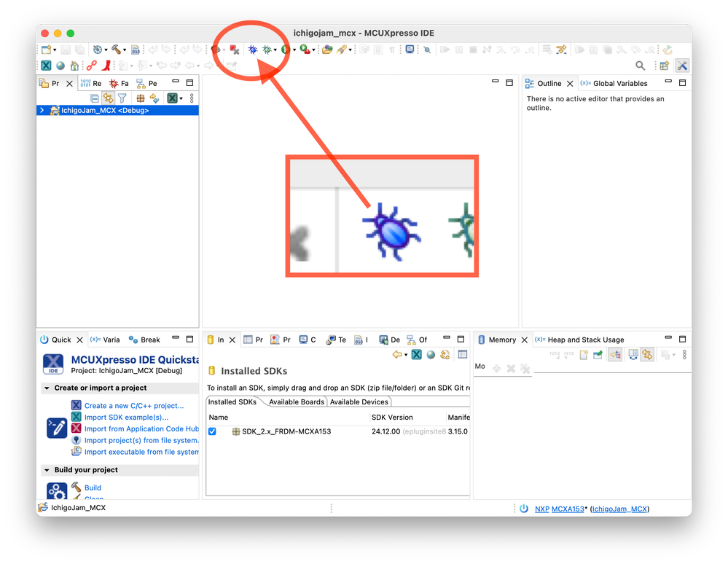Viewport: 728px width, 564px height.
Task: Click the NXP link in status bar
Action: coord(542,509)
